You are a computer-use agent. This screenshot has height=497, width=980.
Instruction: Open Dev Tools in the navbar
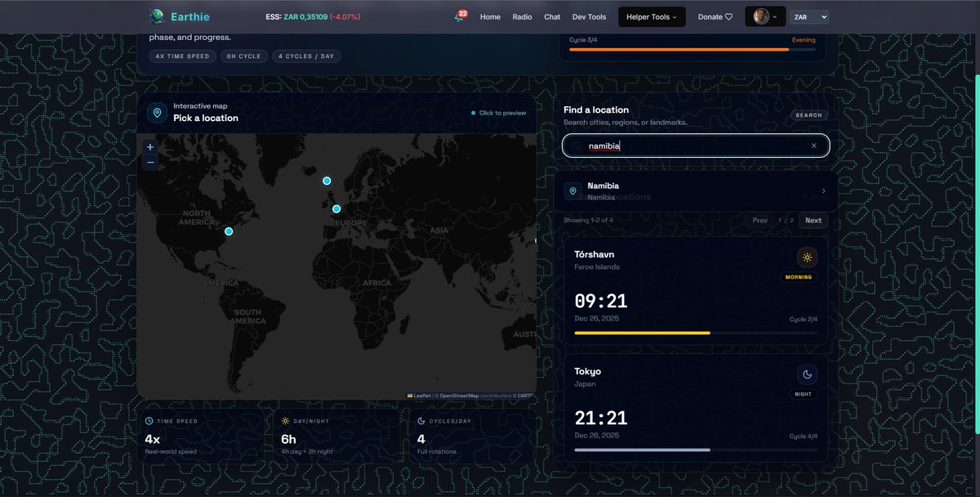pos(590,16)
